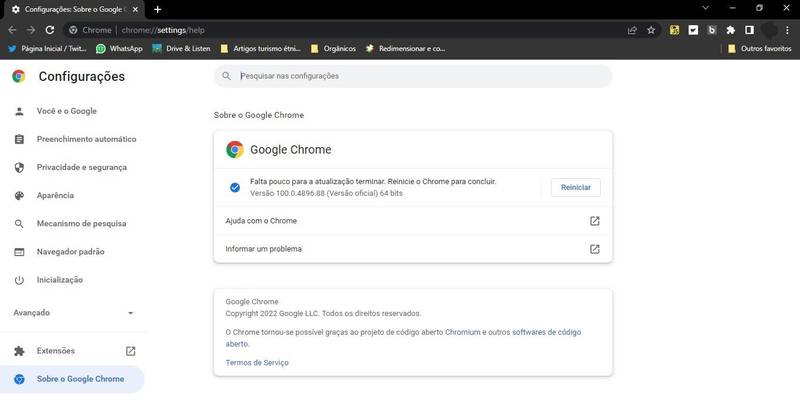Viewport: 800px width, 418px height.
Task: Select the Configurações: Sobre o Google Chrome tab
Action: tap(73, 9)
